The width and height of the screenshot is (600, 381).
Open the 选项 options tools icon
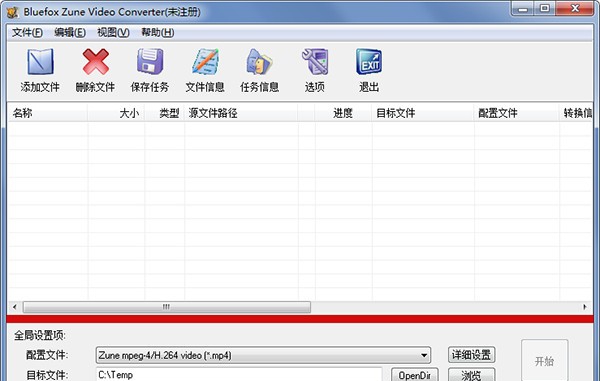[315, 61]
